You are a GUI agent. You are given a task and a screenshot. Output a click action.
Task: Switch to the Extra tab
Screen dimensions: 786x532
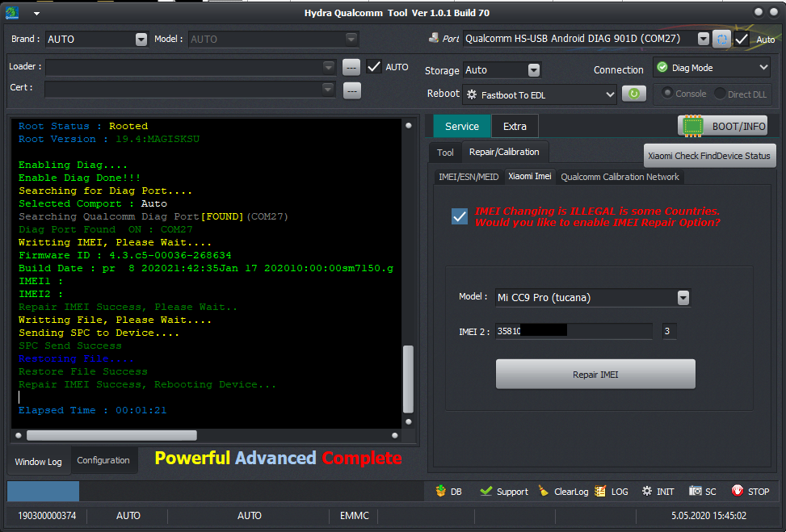(515, 126)
